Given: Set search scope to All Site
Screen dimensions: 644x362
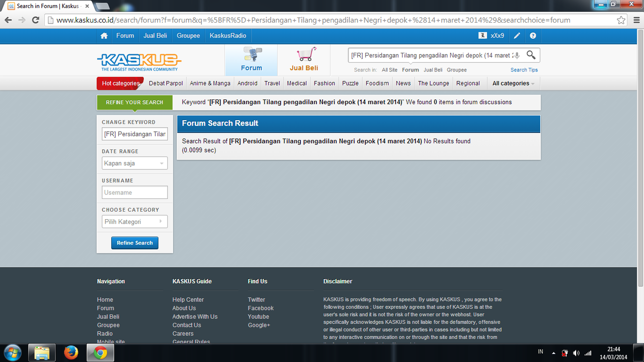Looking at the screenshot, I should pyautogui.click(x=389, y=70).
